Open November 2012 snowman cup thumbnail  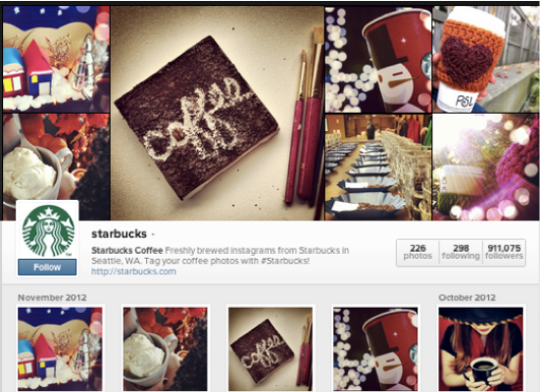pyautogui.click(x=375, y=349)
